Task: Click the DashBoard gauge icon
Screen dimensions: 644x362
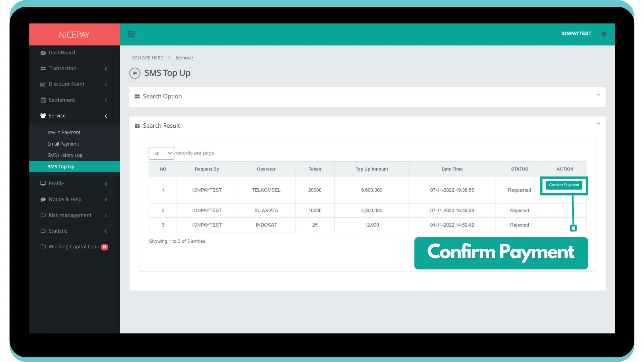Action: pyautogui.click(x=43, y=53)
